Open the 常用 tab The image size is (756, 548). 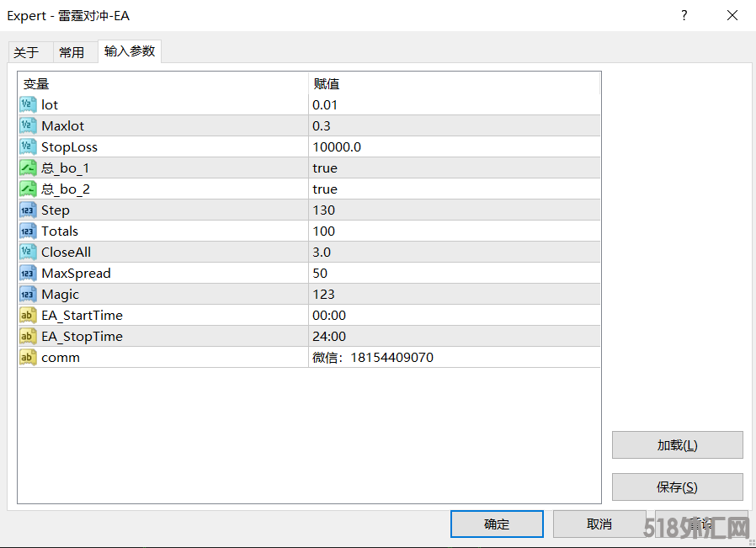[72, 52]
